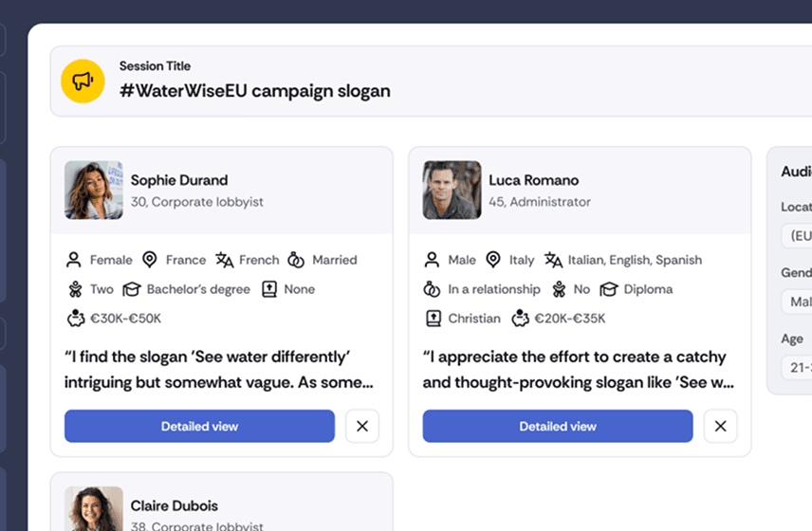Click the religion book icon beside Christian

(433, 319)
